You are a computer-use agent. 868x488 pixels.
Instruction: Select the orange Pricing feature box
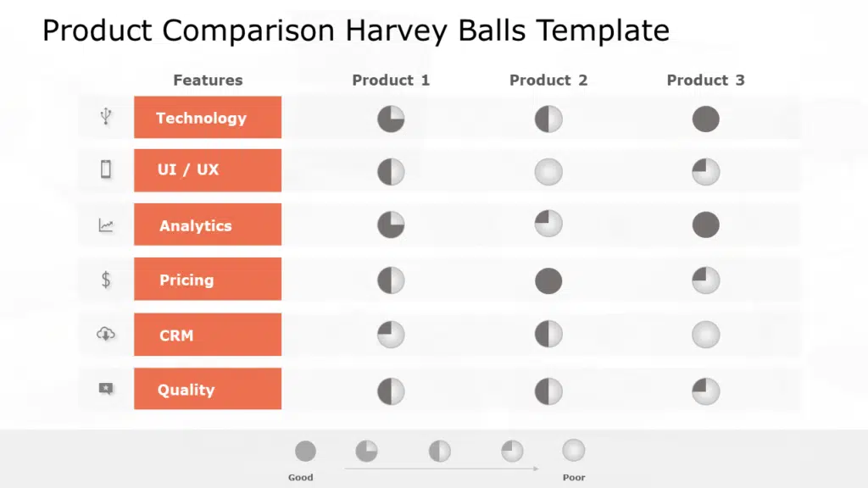coord(208,280)
